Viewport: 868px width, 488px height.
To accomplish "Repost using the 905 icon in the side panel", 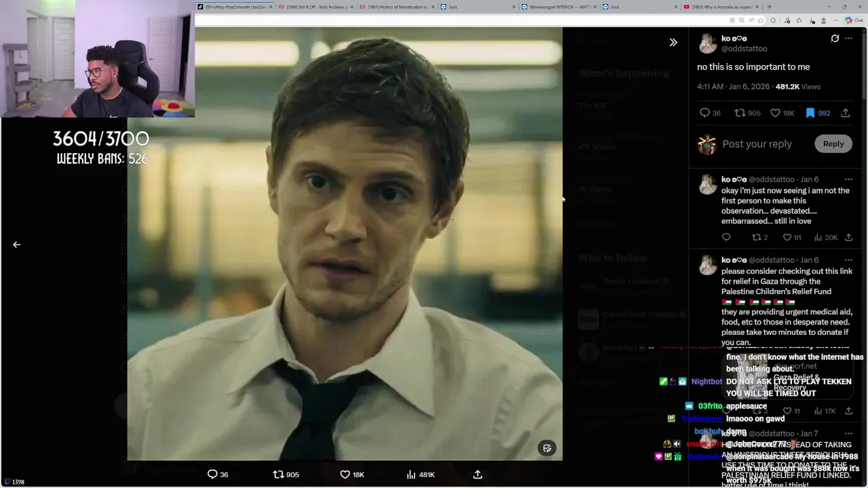I will click(747, 113).
